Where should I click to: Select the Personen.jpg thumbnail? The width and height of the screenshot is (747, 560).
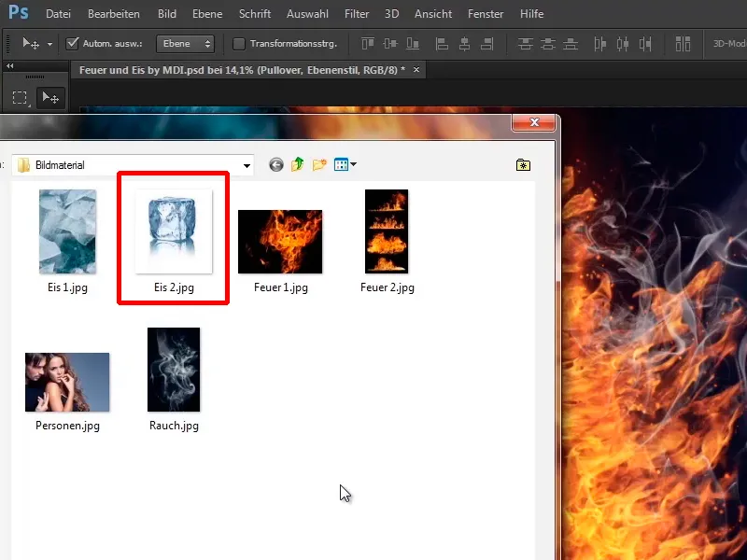[67, 383]
